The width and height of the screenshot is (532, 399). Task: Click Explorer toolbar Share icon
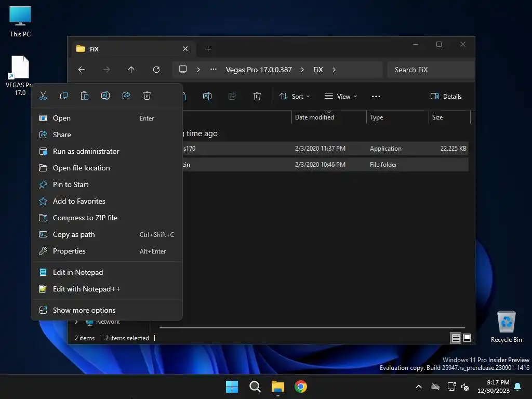[x=232, y=96]
